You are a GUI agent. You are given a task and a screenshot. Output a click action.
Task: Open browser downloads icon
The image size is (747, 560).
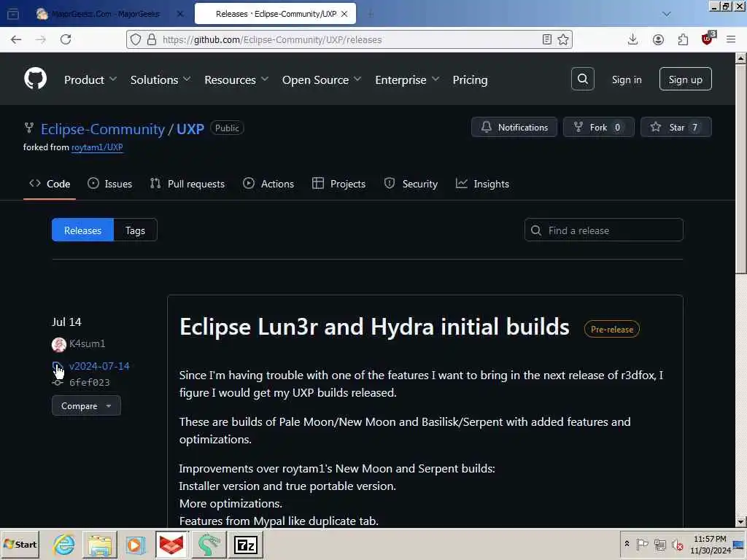click(x=632, y=39)
